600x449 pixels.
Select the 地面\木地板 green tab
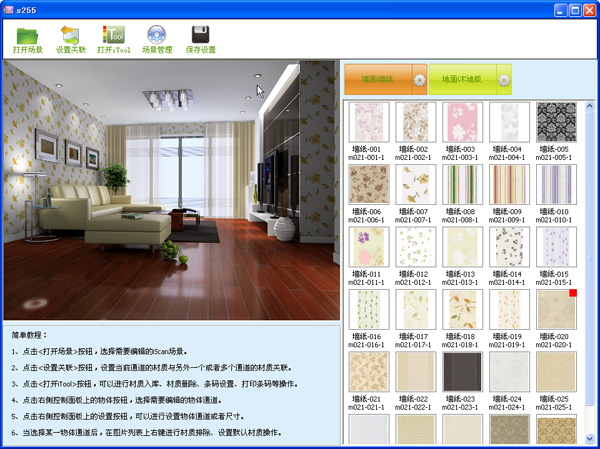(462, 79)
